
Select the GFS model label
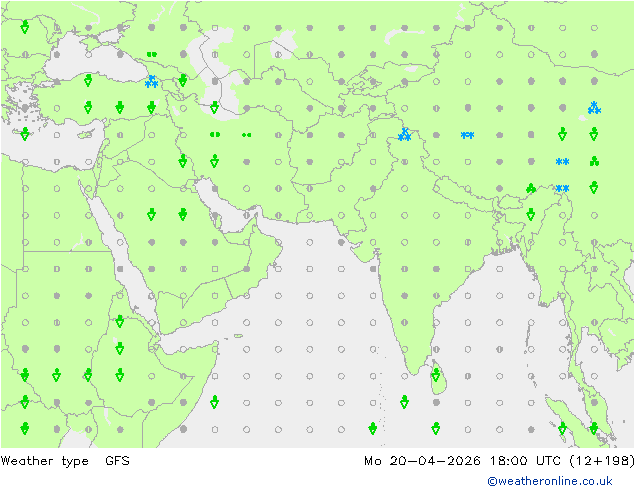coord(117,461)
